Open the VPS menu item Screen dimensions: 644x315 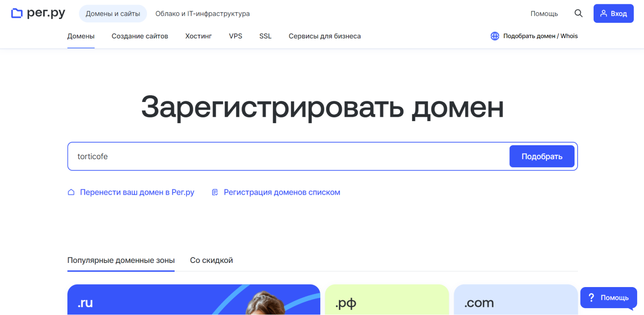point(236,36)
